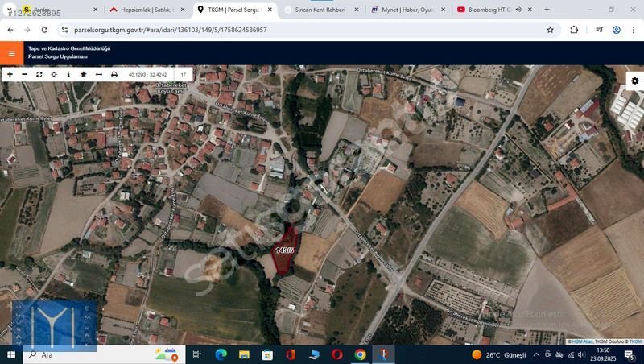Mute the Bloomberg HT tab audio

coord(518,10)
